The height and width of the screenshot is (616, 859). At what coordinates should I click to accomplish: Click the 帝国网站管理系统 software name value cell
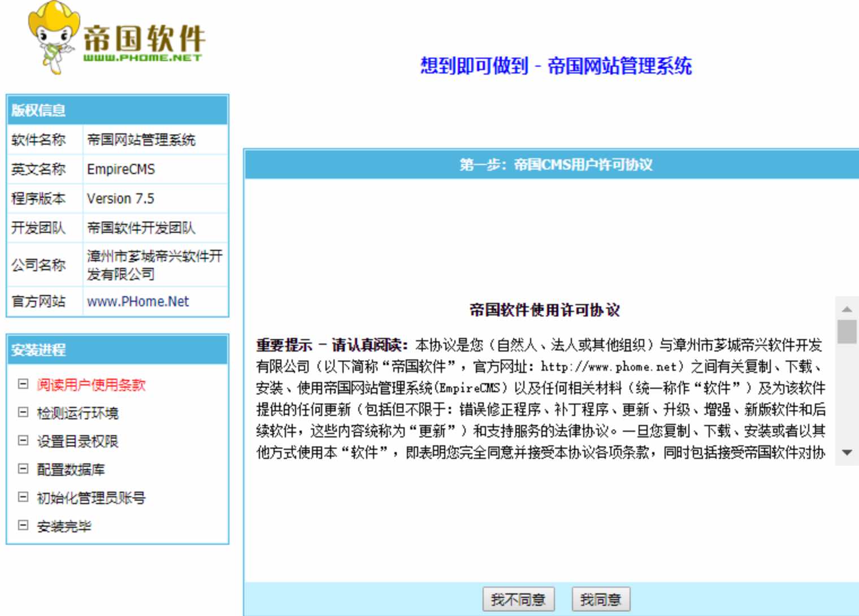pos(155,140)
